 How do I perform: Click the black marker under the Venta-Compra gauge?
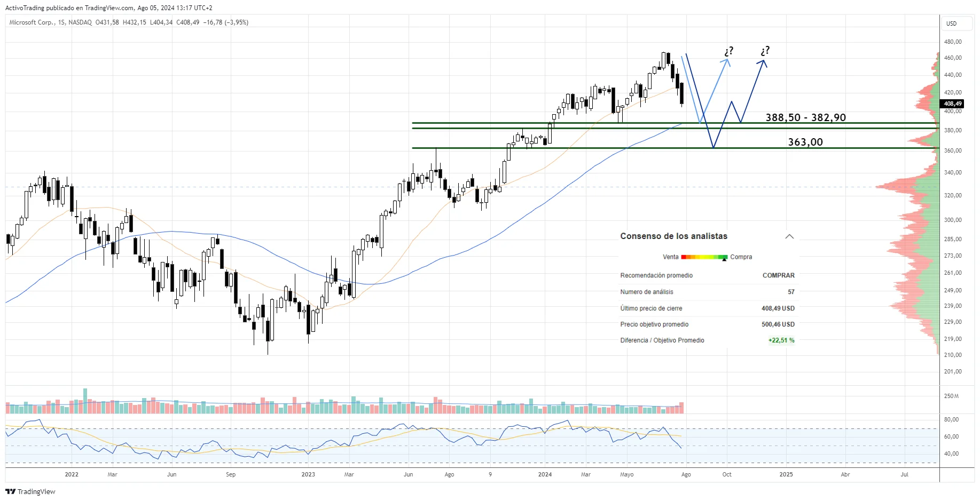tap(724, 260)
